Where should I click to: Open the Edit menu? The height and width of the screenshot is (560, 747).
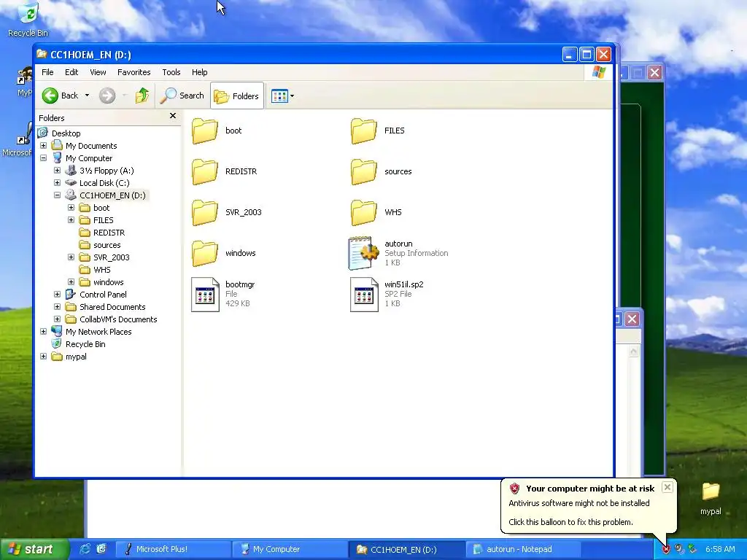click(x=71, y=72)
